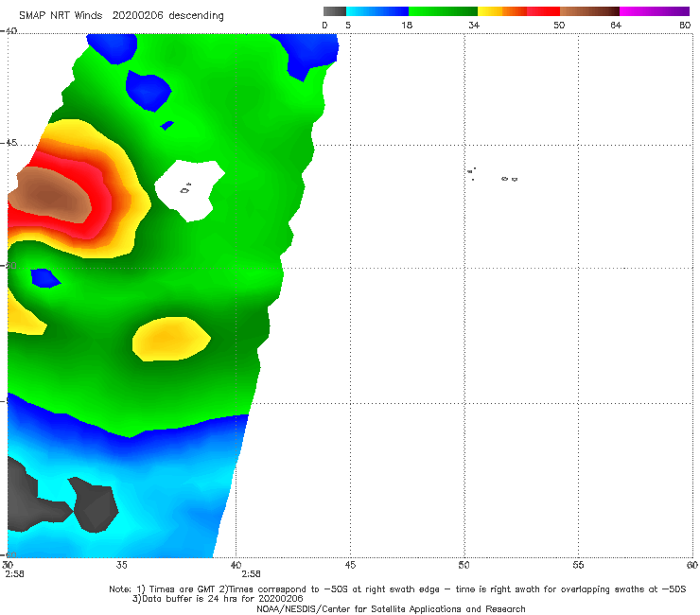Click the blue 5-18 color bar segment
This screenshot has width=700, height=615.
point(377,11)
